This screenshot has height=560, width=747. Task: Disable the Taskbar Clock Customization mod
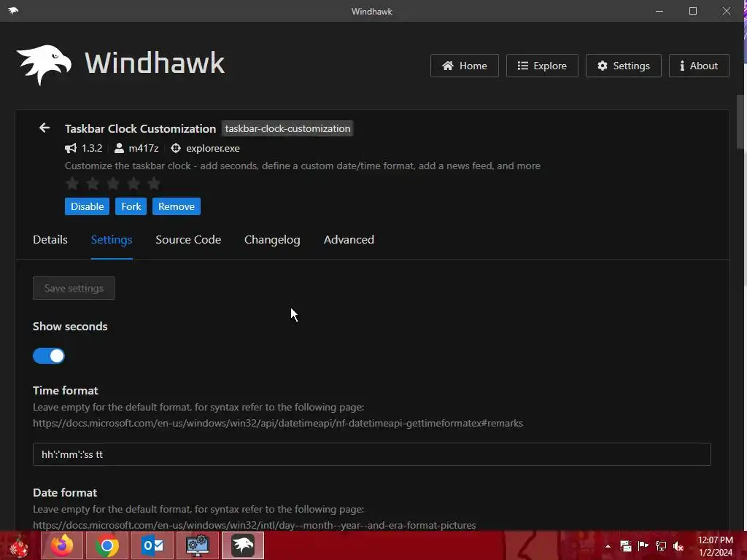pyautogui.click(x=88, y=206)
